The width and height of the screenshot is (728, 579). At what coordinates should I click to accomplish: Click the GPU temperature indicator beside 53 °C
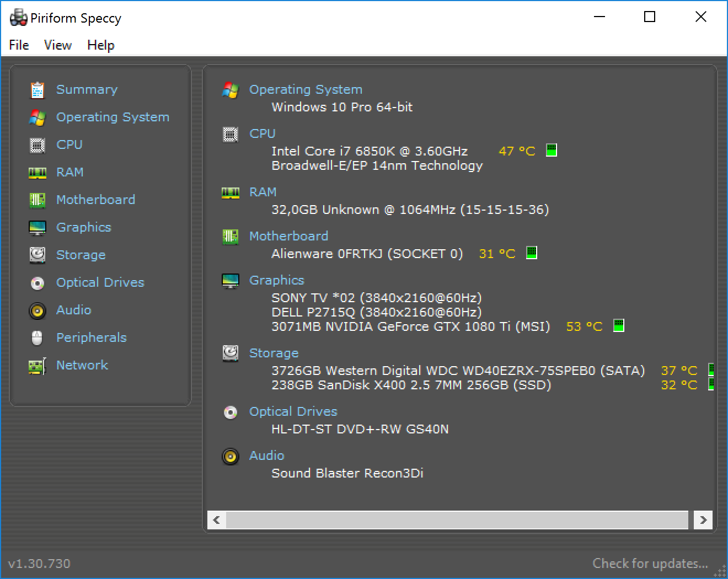[619, 325]
